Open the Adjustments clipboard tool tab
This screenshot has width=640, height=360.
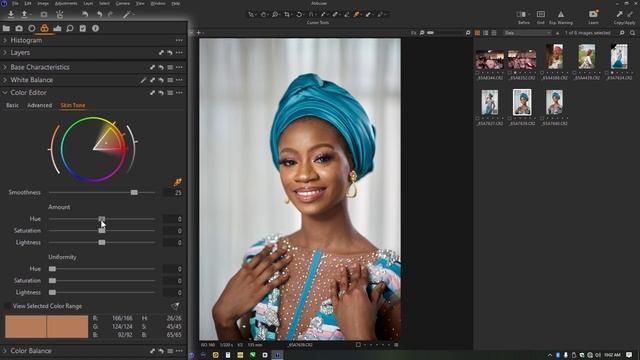(82, 28)
